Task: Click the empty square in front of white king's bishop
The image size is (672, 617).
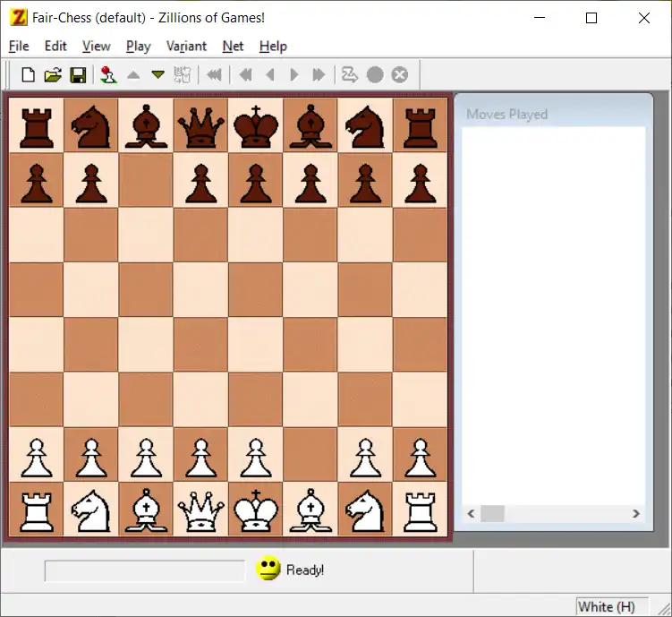Action: 310,454
